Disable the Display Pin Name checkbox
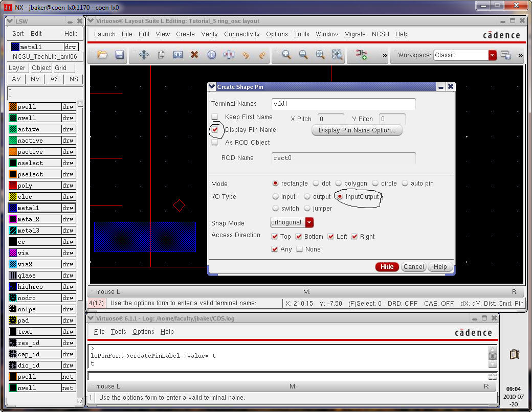This screenshot has width=532, height=412. click(215, 130)
